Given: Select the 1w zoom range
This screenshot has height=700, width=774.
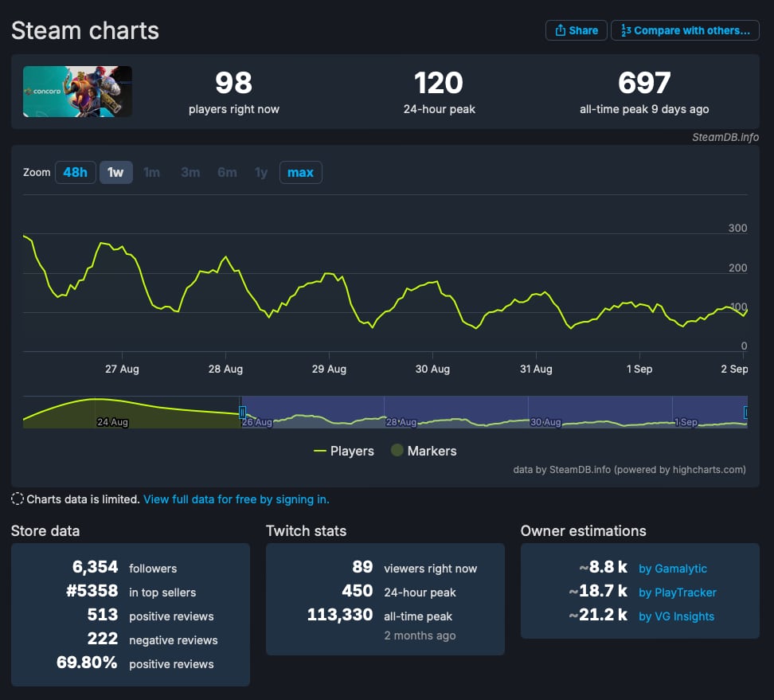Looking at the screenshot, I should 115,172.
